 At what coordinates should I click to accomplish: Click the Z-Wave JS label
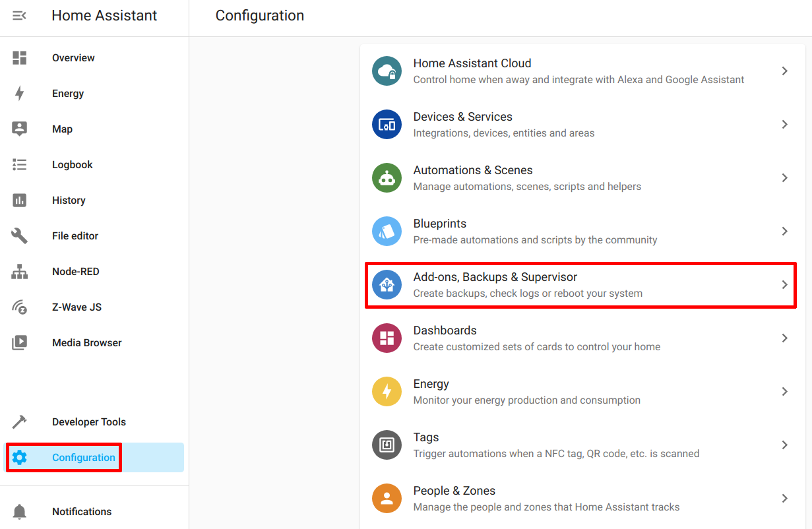click(x=77, y=307)
